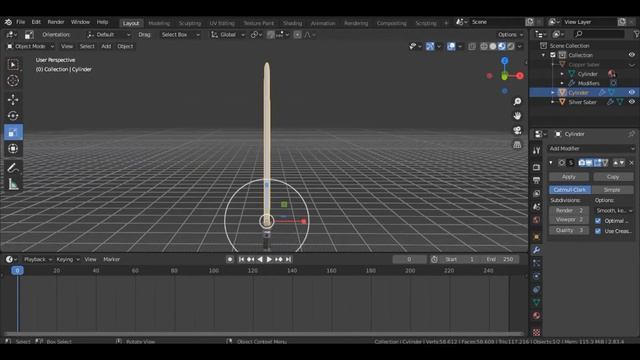The image size is (640, 360).
Task: Select the Measure tool
Action: pos(13,184)
